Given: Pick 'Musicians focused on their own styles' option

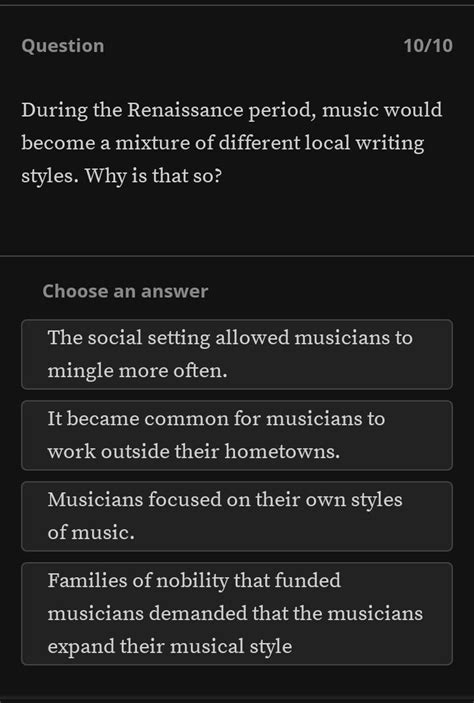Looking at the screenshot, I should point(237,516).
